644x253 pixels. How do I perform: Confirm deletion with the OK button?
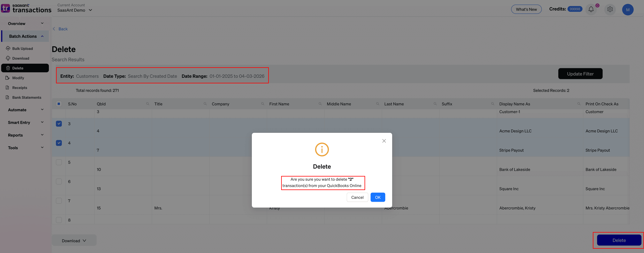tap(377, 197)
